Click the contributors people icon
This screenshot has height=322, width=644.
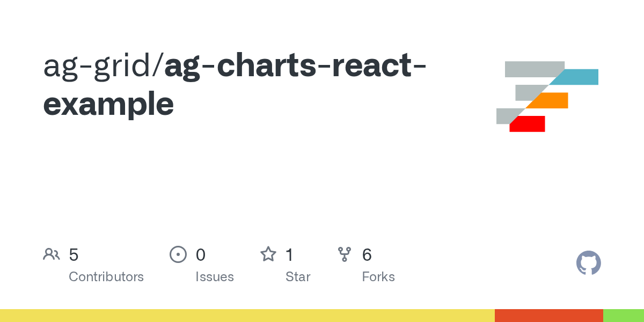(x=52, y=254)
